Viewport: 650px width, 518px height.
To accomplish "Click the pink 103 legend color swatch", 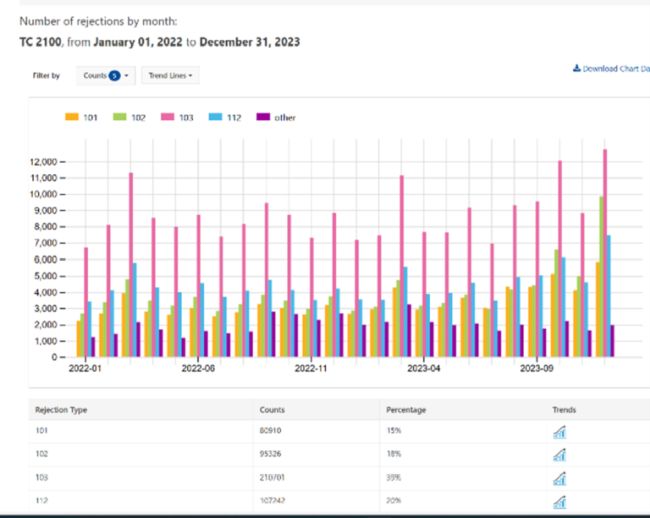I will (168, 117).
